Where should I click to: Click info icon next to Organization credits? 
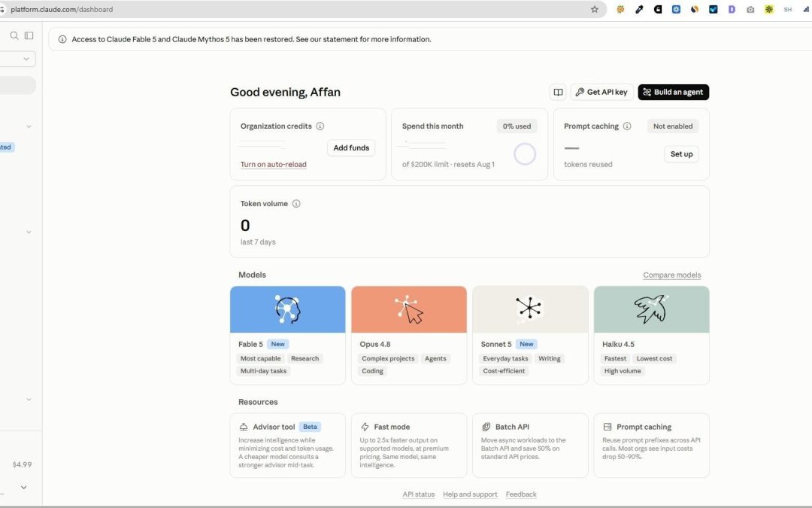(x=320, y=126)
